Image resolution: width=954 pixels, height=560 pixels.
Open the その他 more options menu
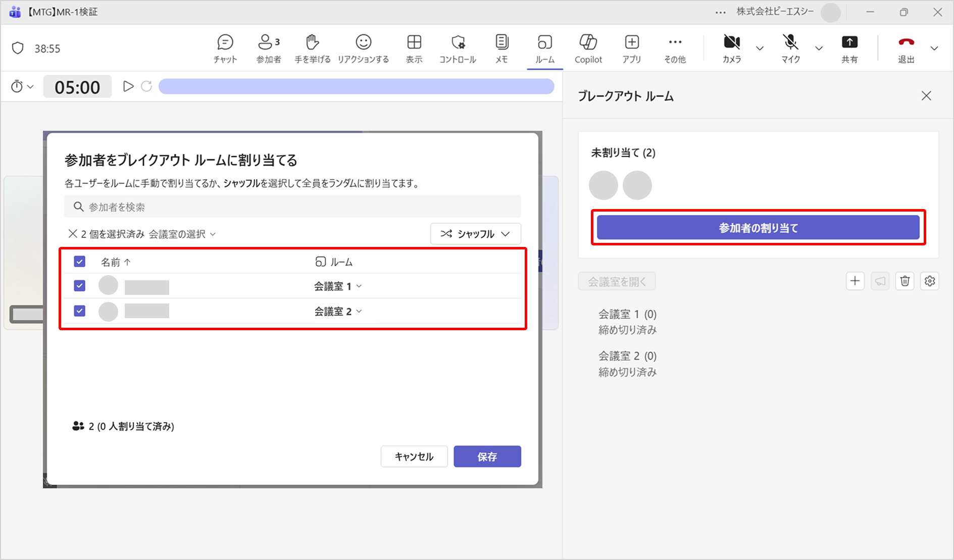(x=675, y=48)
